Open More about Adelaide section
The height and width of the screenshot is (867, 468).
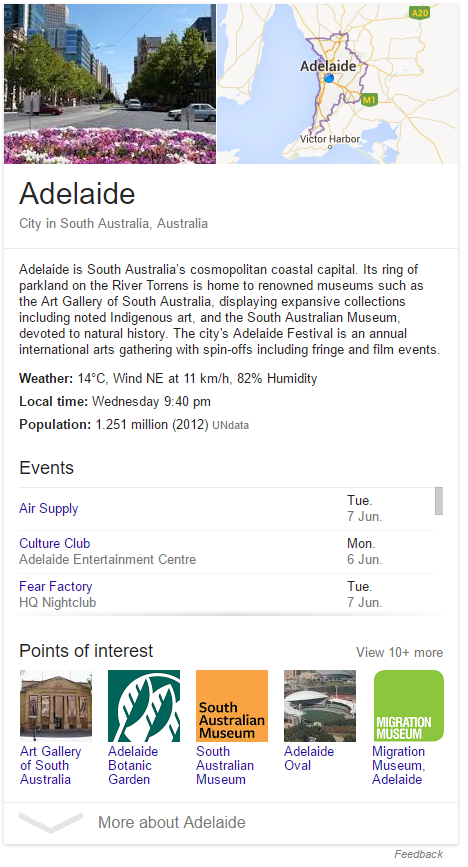171,822
